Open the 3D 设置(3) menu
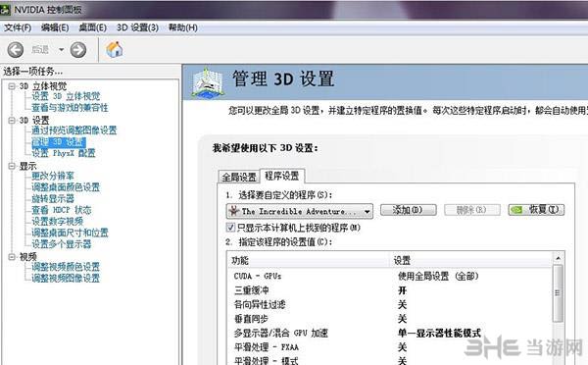 coord(137,27)
